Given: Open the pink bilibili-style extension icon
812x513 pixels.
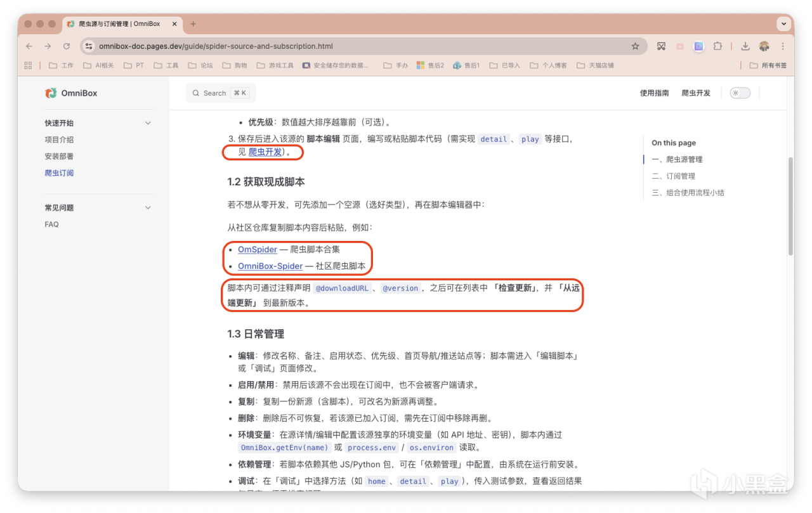Looking at the screenshot, I should (680, 46).
